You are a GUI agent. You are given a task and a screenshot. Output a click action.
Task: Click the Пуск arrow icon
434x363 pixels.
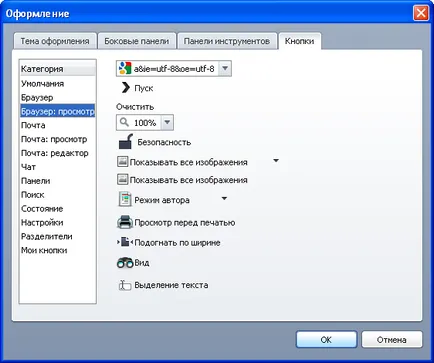pyautogui.click(x=126, y=88)
